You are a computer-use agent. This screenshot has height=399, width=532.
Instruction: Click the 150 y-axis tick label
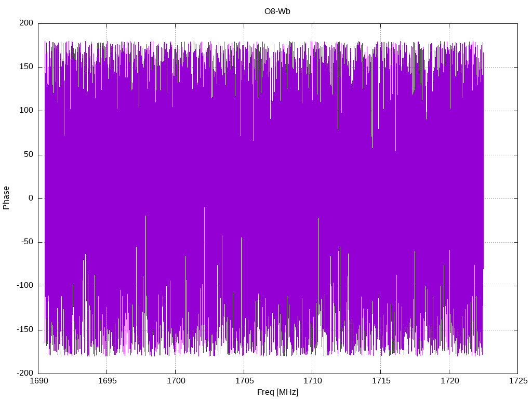tap(26, 66)
